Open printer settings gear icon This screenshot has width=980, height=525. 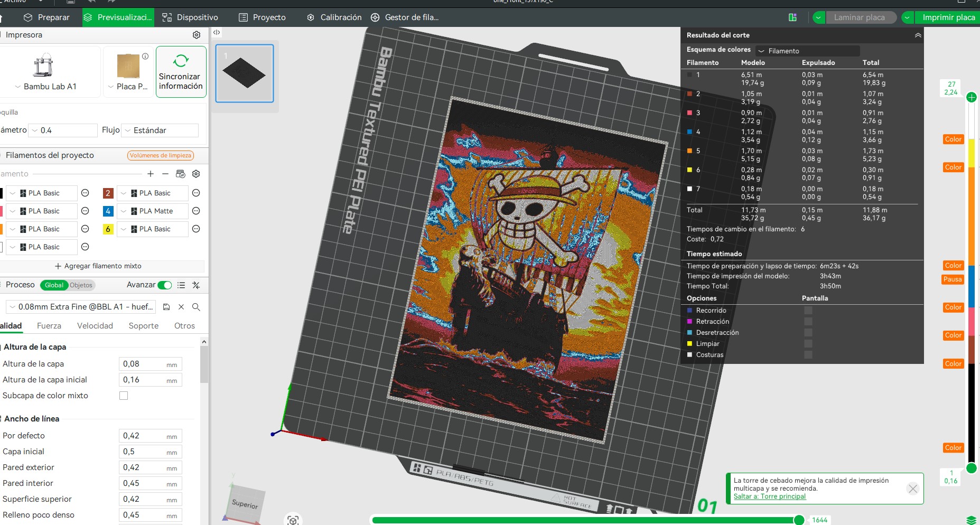tap(197, 35)
